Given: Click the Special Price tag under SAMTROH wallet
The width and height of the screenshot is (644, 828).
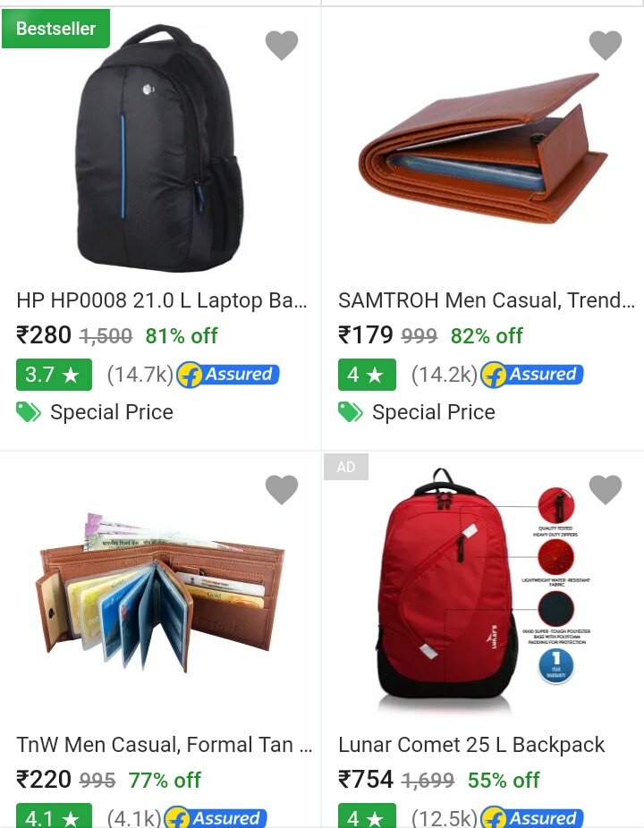Looking at the screenshot, I should [351, 412].
